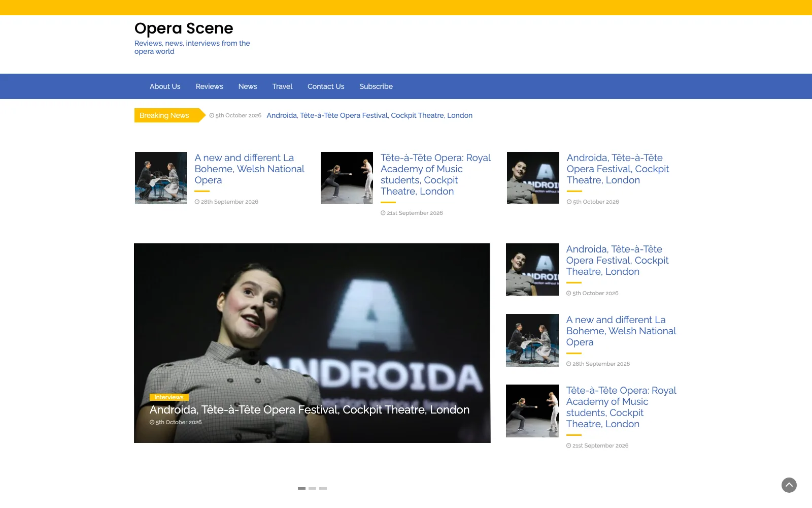Open the breaking news Androida headline link
812x508 pixels.
pos(369,115)
